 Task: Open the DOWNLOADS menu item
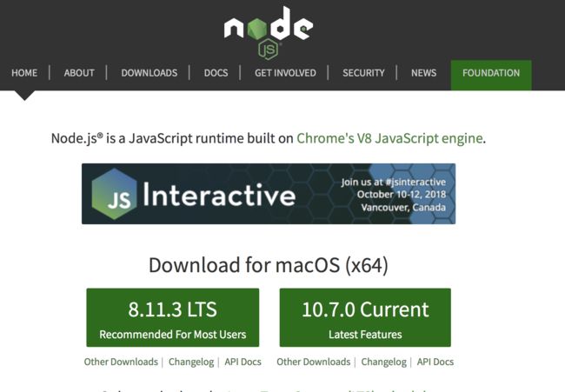[x=150, y=73]
